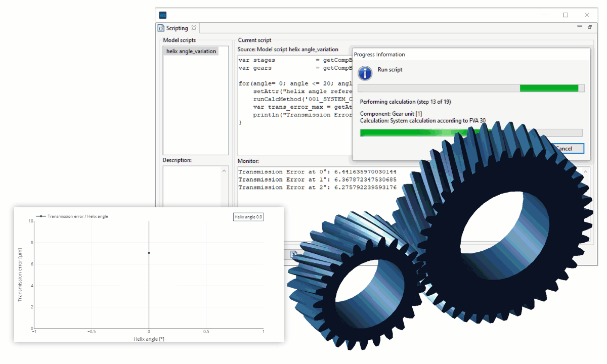
Task: Minimize the Scripting view using its minimize icon
Action: [580, 25]
